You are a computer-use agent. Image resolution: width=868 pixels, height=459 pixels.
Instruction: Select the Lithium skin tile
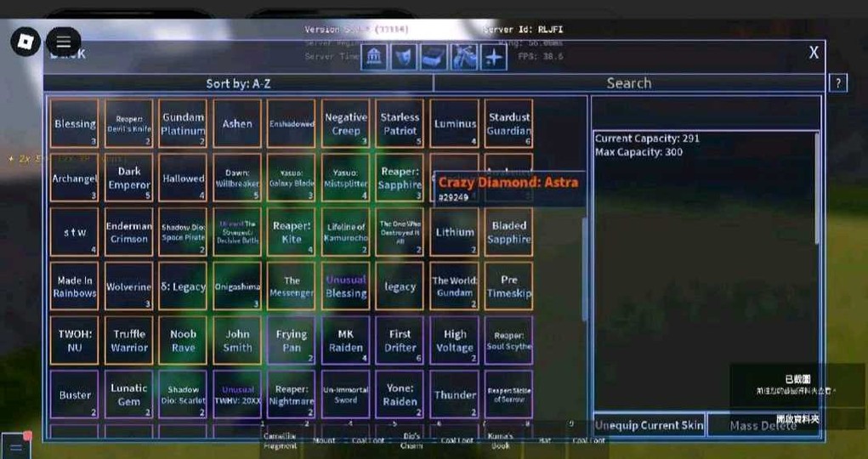pyautogui.click(x=454, y=232)
